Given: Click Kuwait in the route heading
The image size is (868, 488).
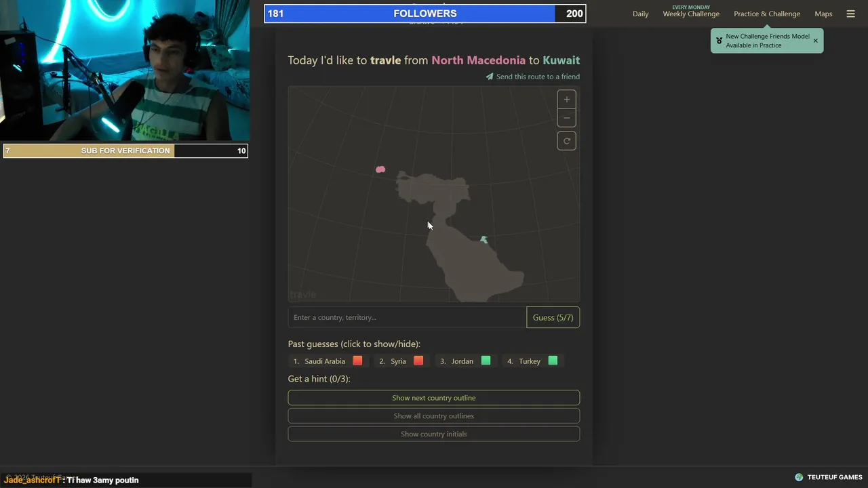Looking at the screenshot, I should pyautogui.click(x=561, y=60).
